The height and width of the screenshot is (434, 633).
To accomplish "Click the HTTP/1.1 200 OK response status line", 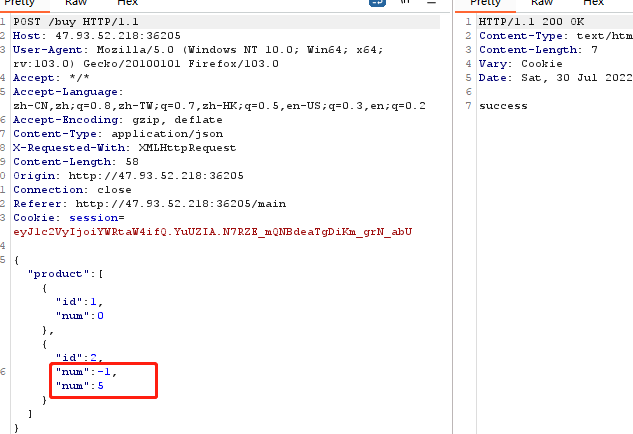I will [x=531, y=21].
